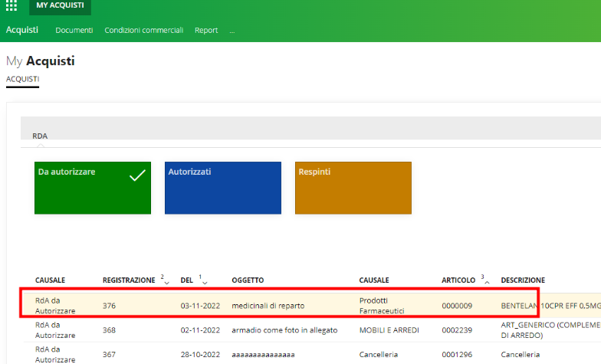Viewport: 601px width, 364px height.
Task: Switch to the MY ACQUISTI tab
Action: click(x=60, y=6)
